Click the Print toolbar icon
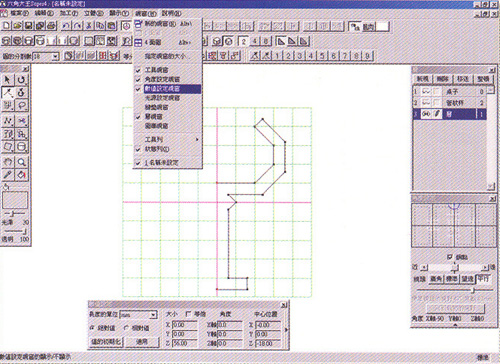 click(51, 26)
